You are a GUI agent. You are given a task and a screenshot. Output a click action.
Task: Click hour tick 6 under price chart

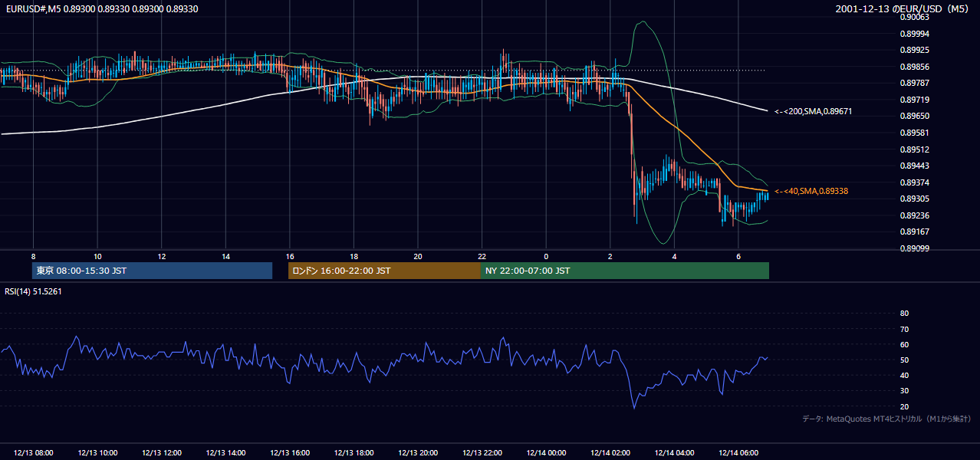point(738,255)
